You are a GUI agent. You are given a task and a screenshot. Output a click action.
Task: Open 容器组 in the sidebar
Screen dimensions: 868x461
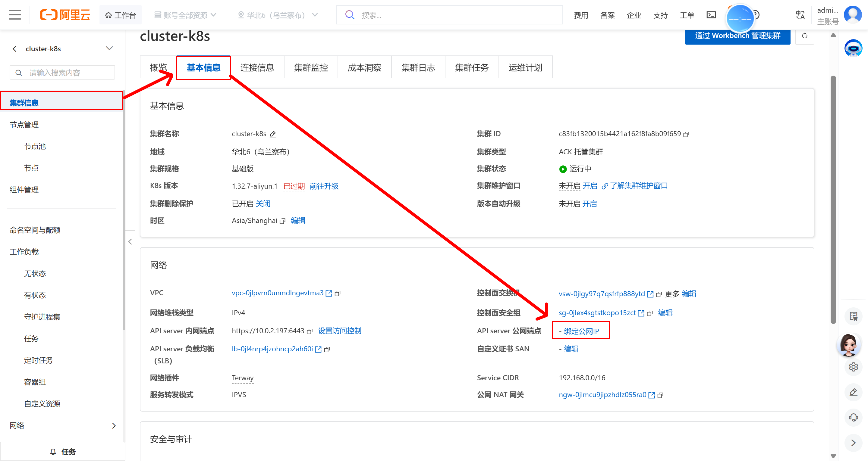tap(35, 382)
